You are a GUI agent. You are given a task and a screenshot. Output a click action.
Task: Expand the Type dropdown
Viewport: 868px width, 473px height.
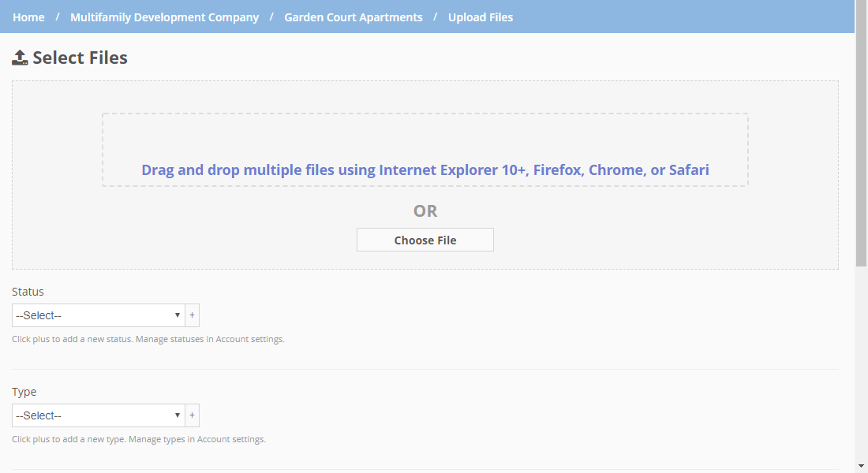coord(98,415)
